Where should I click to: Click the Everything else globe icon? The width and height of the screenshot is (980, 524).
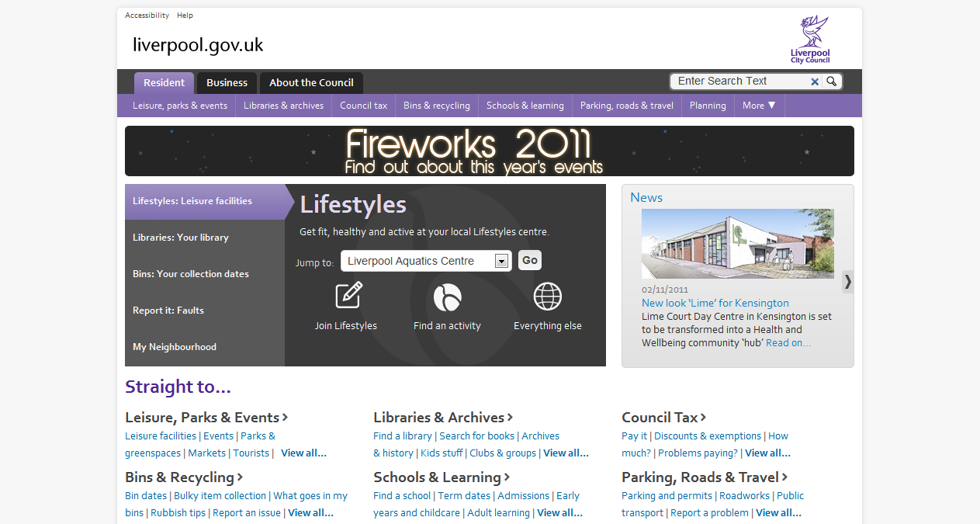click(x=548, y=297)
